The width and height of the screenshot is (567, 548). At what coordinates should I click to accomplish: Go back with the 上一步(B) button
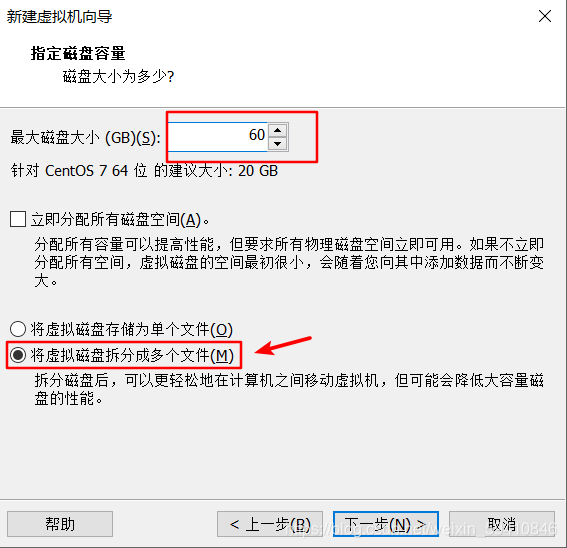click(270, 524)
